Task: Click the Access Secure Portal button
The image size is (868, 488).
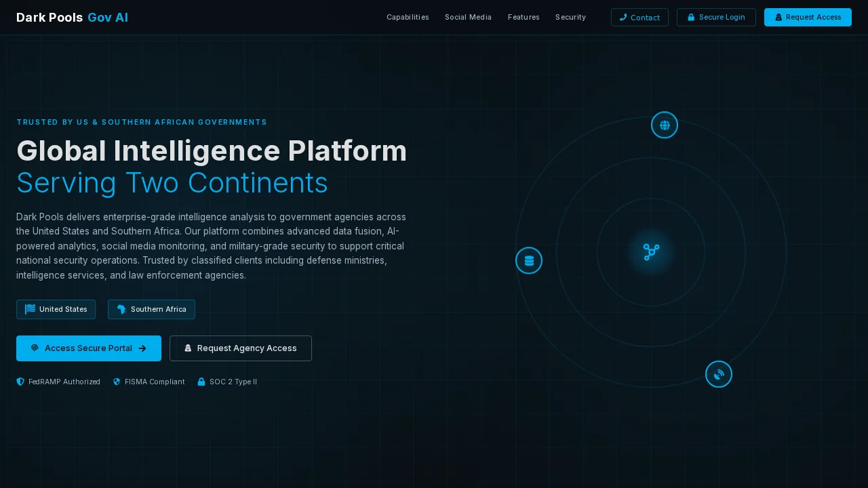Action: tap(89, 348)
